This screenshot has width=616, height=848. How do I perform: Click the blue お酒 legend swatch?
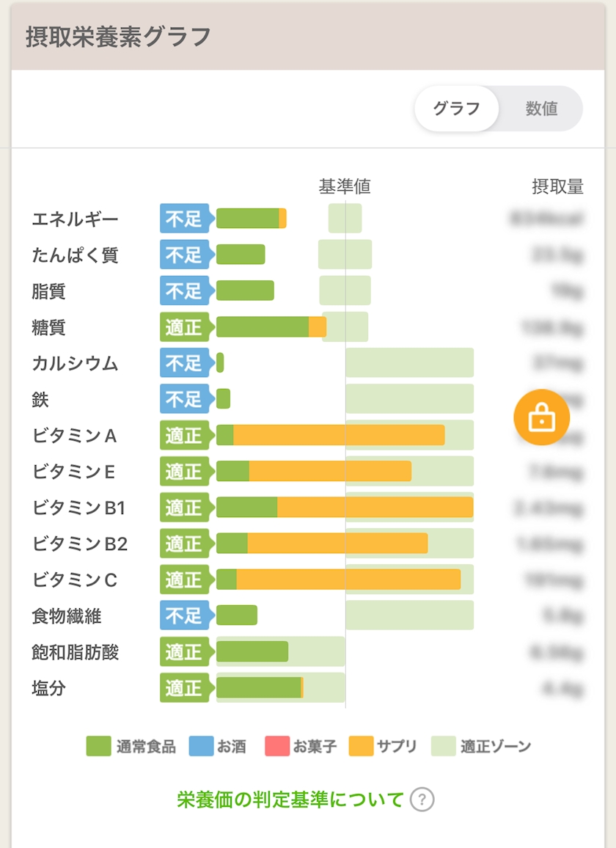point(201,746)
